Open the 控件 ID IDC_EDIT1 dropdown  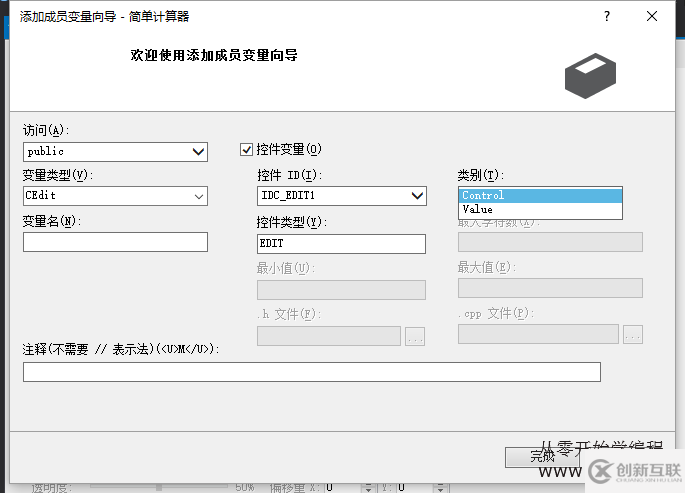tap(342, 196)
